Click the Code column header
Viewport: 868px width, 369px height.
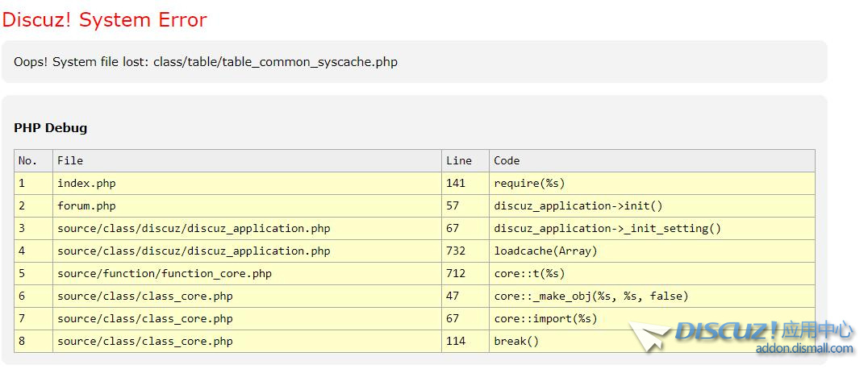click(x=507, y=161)
